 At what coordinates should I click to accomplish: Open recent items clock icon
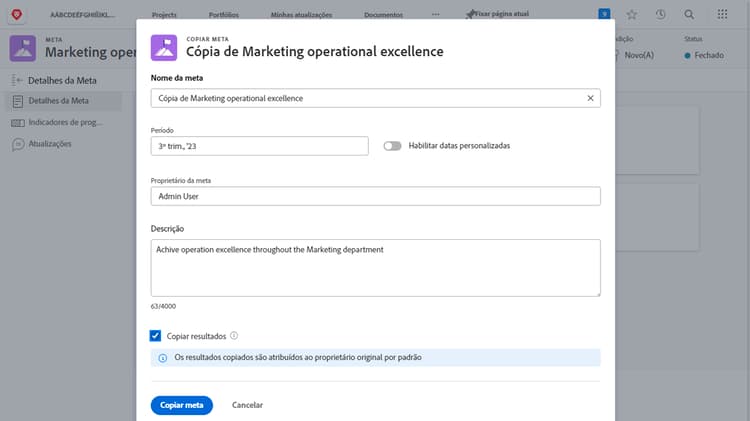pyautogui.click(x=661, y=14)
